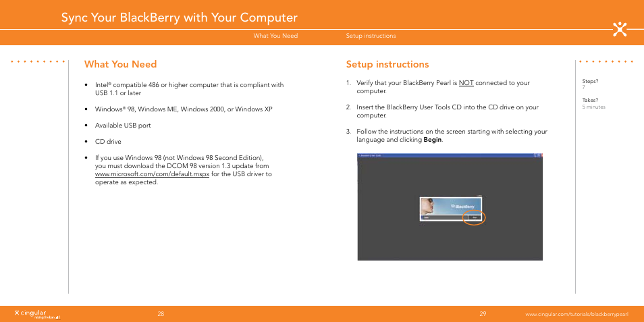Click page number 28 in the footer

(x=161, y=314)
